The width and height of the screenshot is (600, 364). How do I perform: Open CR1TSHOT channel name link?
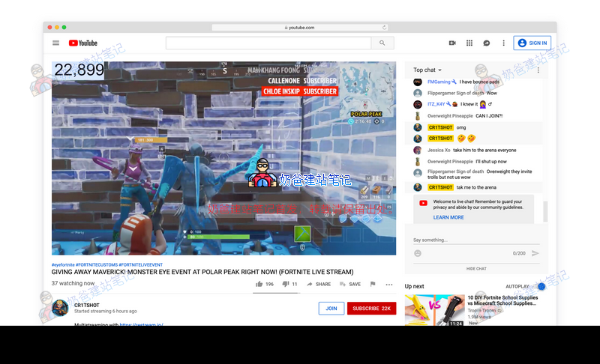coord(87,305)
